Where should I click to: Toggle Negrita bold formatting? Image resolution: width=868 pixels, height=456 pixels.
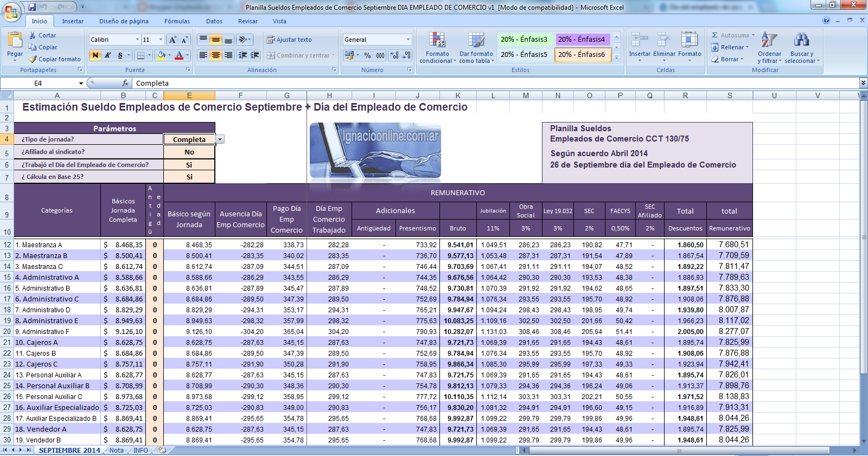pos(95,55)
